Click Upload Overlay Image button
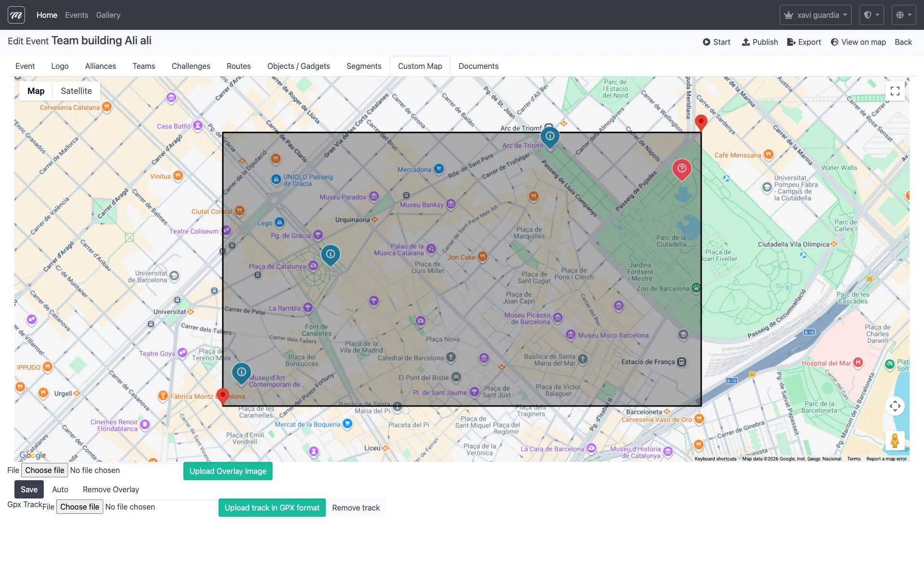 (x=228, y=471)
